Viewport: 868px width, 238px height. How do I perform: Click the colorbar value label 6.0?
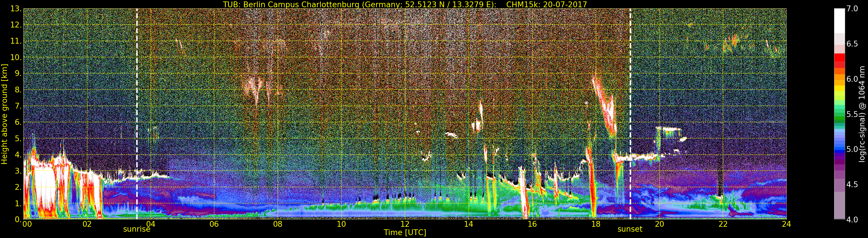pos(852,79)
